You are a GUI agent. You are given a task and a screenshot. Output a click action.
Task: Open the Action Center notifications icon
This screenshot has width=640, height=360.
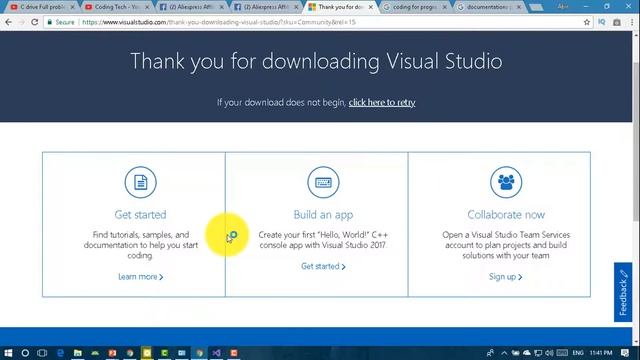624,353
